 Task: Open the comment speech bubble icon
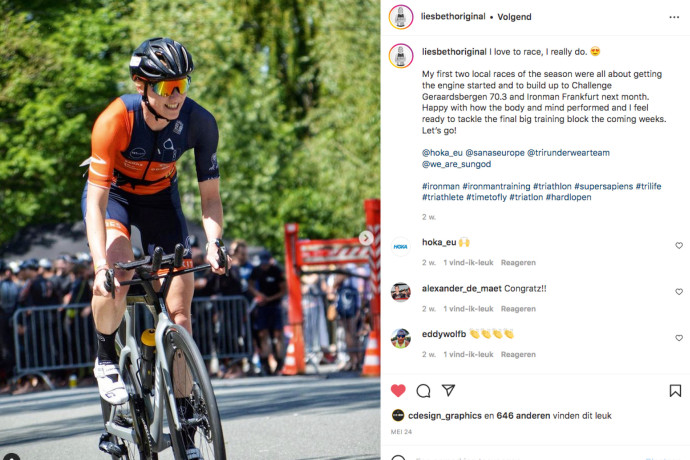click(x=423, y=390)
